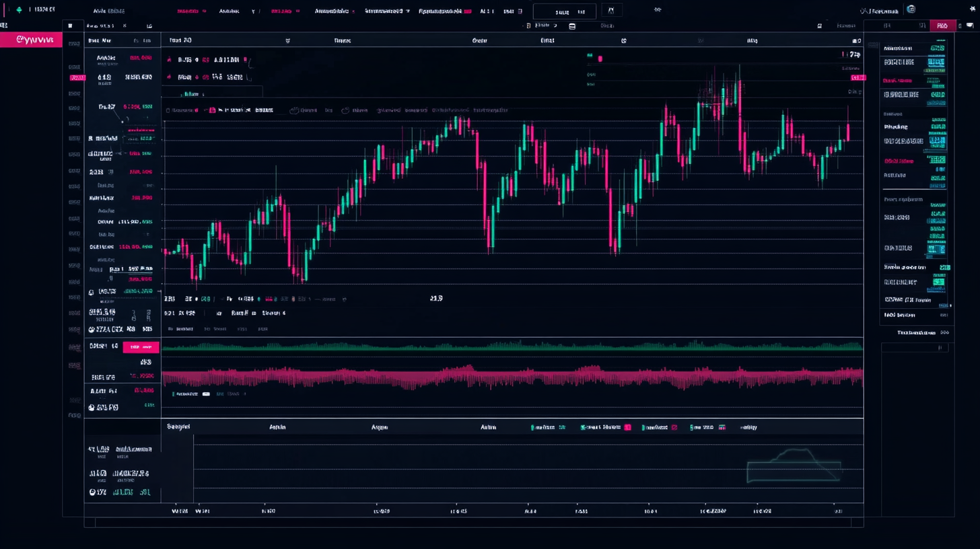
Task: Click the notifications bell icon top right
Action: point(971,9)
